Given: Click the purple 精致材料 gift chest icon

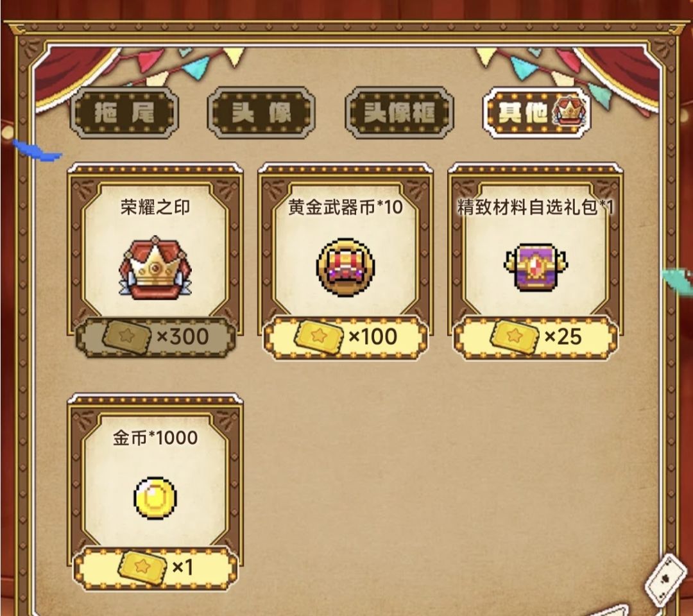Looking at the screenshot, I should tap(536, 267).
